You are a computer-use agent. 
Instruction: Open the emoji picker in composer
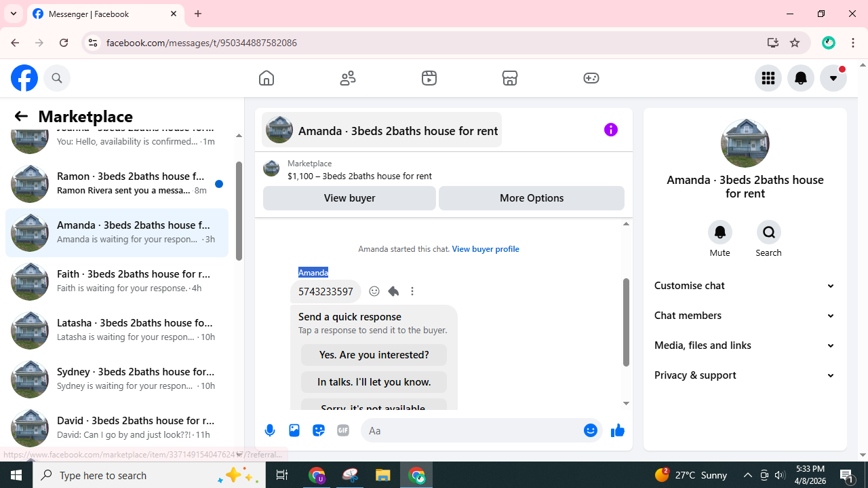point(591,430)
